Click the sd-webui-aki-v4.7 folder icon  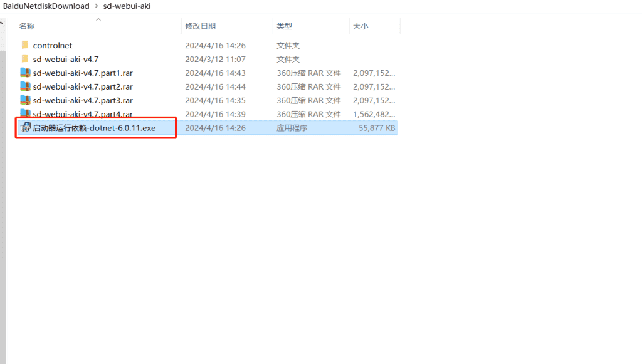point(25,59)
